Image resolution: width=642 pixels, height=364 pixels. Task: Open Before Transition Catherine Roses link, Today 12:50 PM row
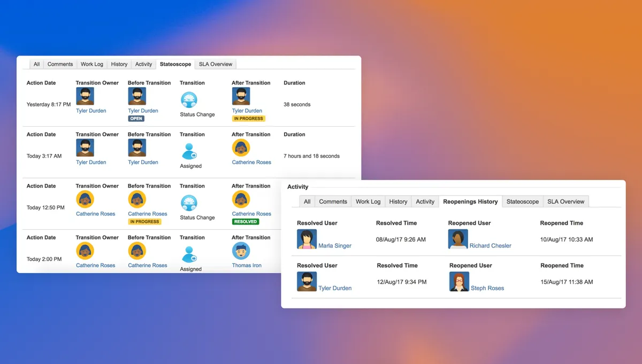tap(148, 214)
